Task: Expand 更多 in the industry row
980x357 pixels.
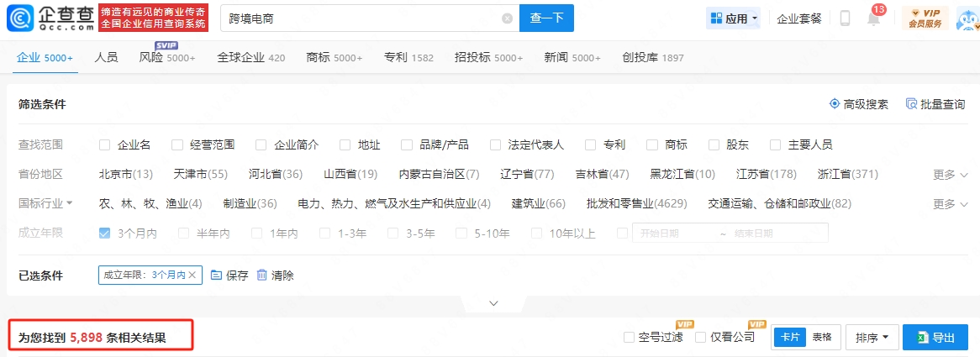Action: pos(951,204)
